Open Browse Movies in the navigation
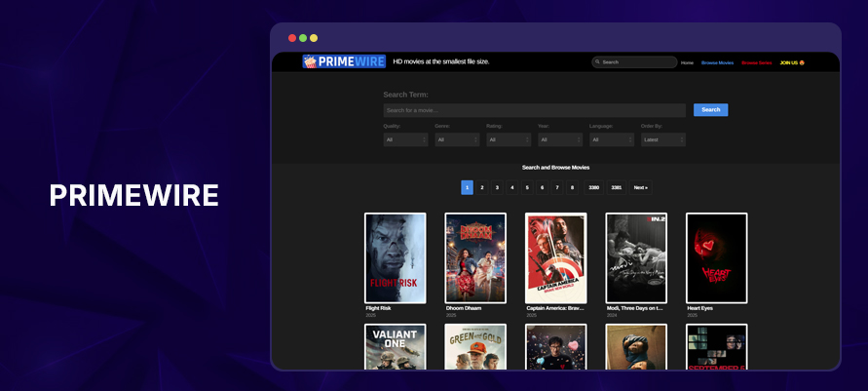The width and height of the screenshot is (868, 391). [717, 62]
